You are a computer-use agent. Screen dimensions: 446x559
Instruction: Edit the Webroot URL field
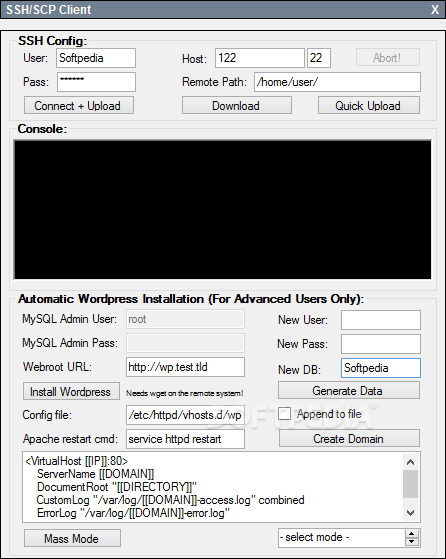coord(185,367)
